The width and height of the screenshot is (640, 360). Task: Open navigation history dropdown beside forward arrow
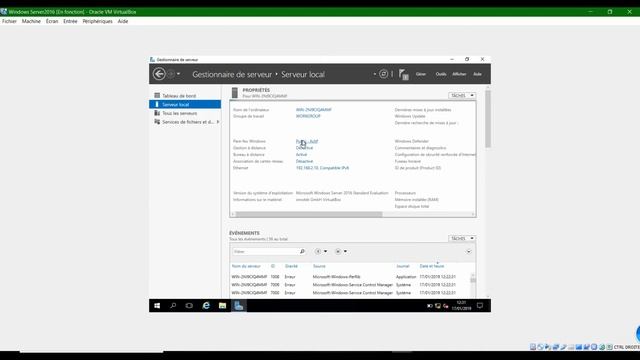tap(178, 74)
